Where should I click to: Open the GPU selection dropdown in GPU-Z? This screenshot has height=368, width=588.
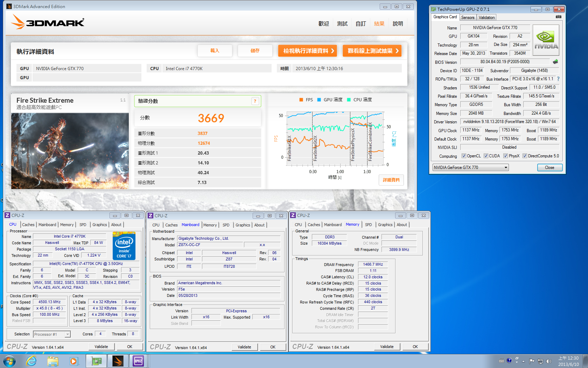(x=470, y=168)
